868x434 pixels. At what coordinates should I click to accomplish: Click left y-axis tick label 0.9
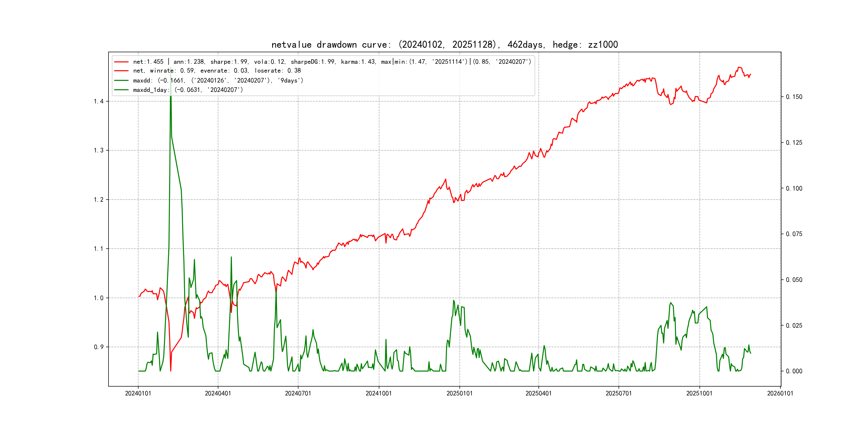click(x=98, y=347)
